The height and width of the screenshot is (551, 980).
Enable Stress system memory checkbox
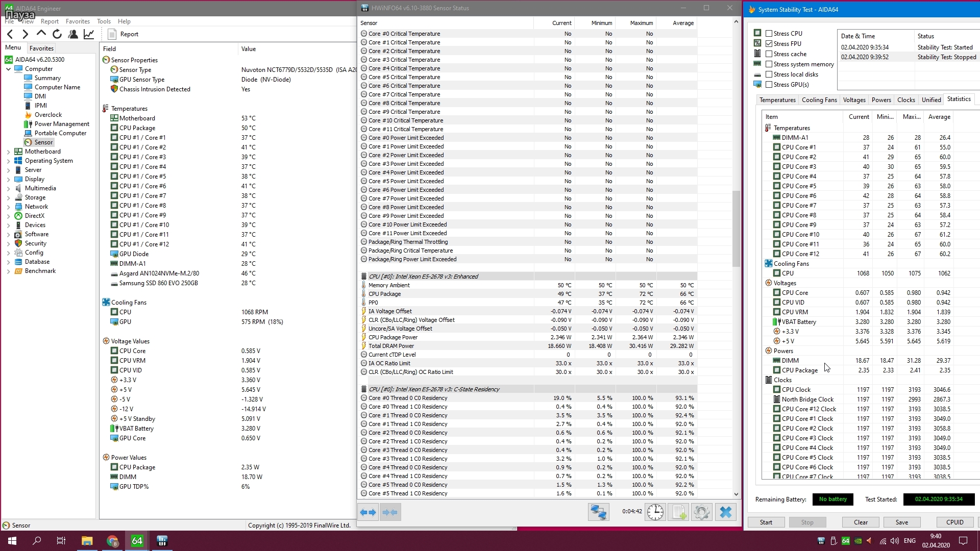tap(769, 64)
